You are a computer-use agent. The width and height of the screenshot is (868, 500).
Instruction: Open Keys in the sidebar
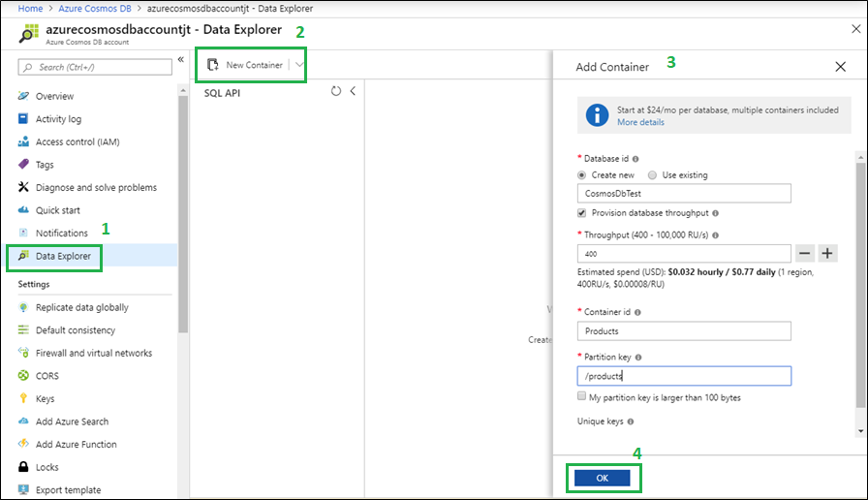(x=45, y=398)
